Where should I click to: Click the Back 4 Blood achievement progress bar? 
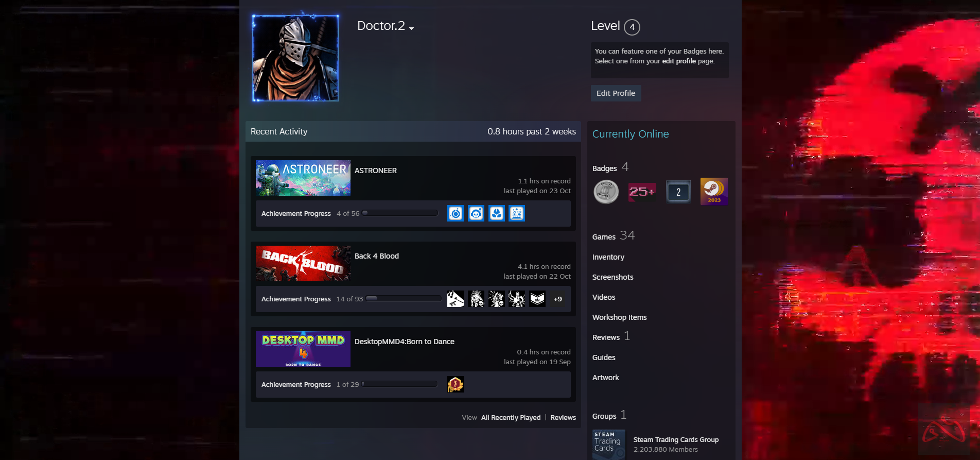pos(404,299)
